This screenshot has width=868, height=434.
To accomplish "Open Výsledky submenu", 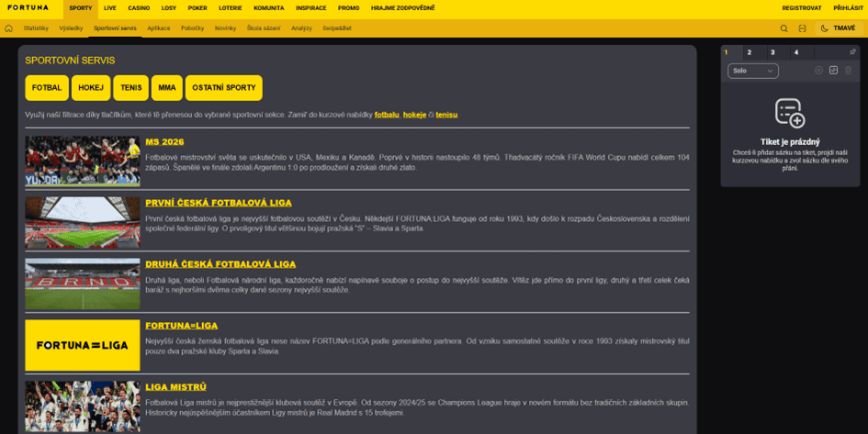I will coord(71,28).
